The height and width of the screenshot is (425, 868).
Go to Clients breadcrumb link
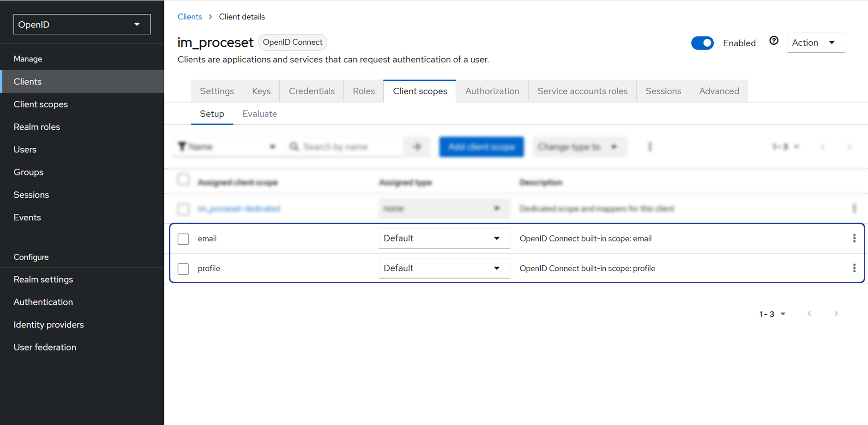point(190,17)
